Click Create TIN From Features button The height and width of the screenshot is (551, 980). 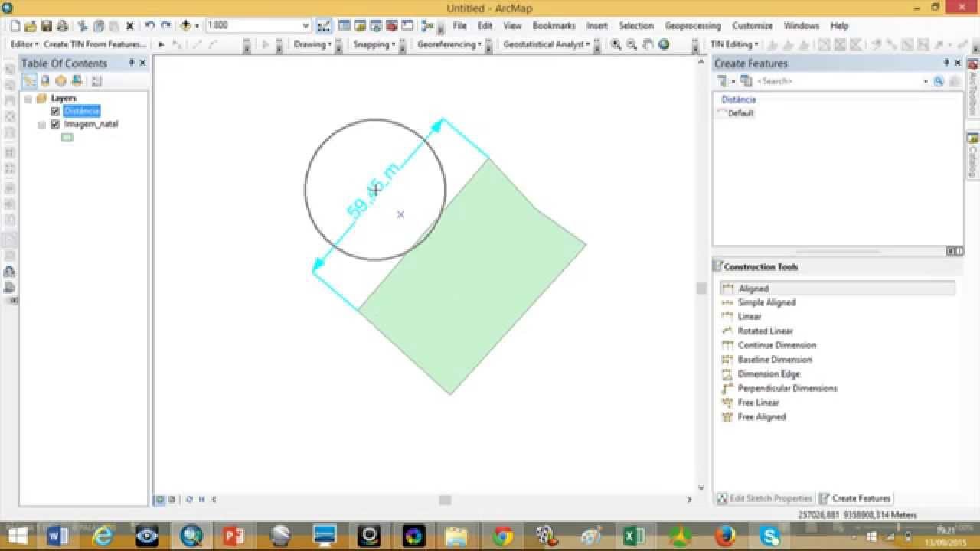point(95,44)
